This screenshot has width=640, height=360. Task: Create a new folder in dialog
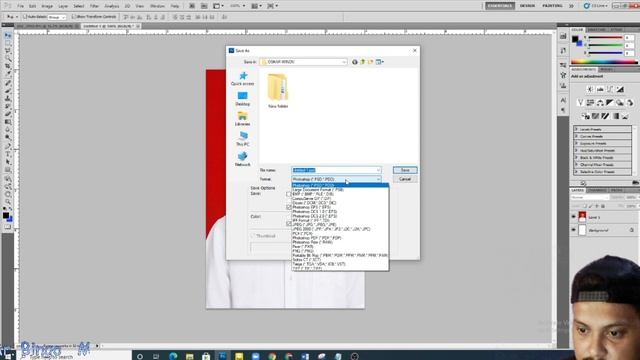coord(371,62)
